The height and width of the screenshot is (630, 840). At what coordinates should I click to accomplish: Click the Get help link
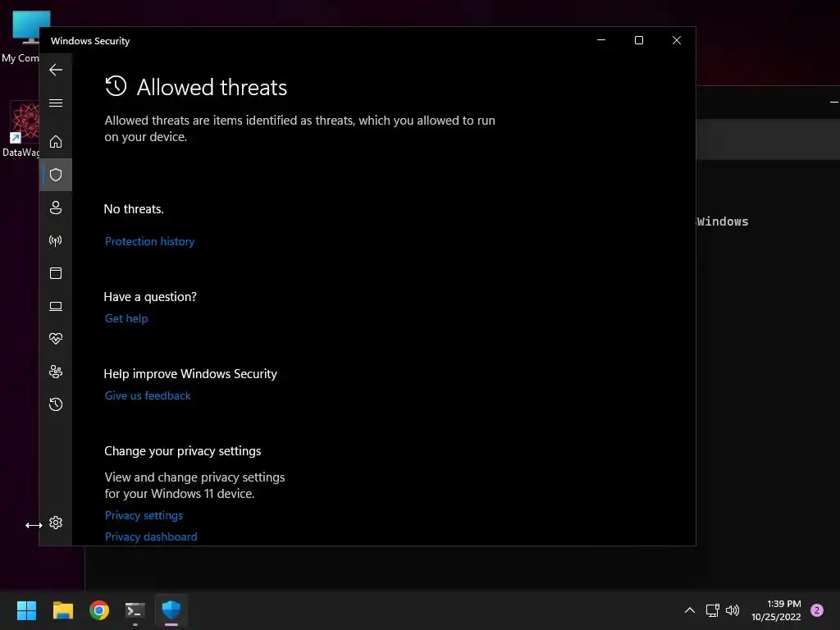tap(126, 318)
